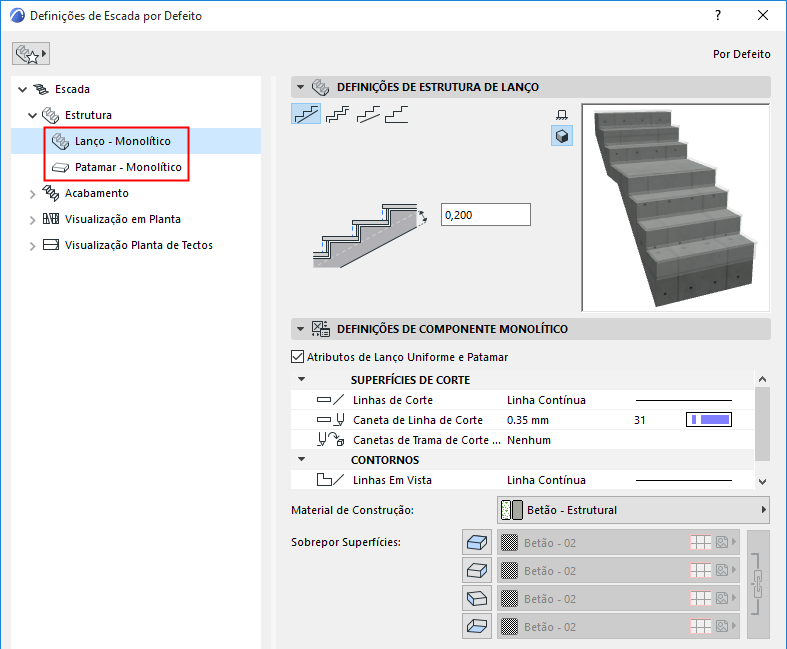
Task: Toggle the chain link surfaces button
Action: [758, 584]
